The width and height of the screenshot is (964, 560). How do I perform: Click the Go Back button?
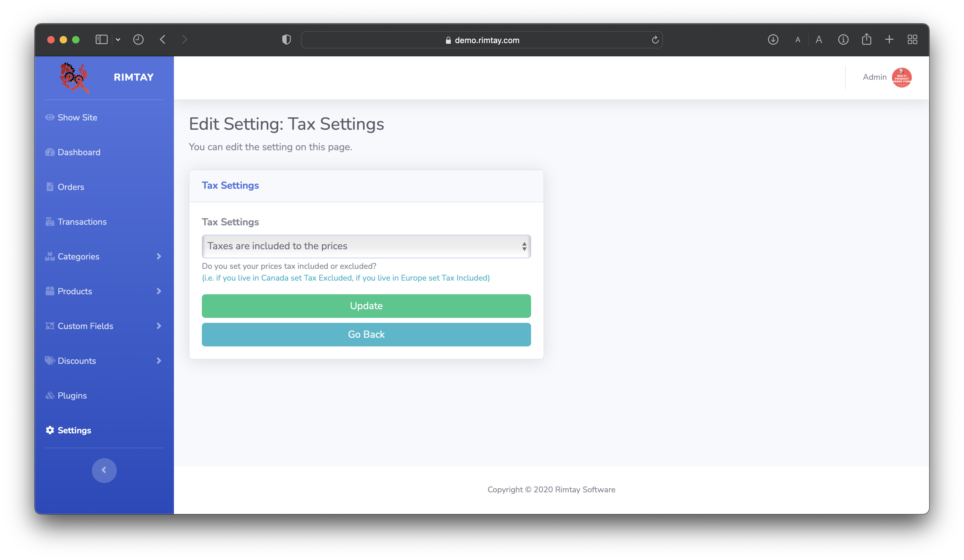coord(366,334)
